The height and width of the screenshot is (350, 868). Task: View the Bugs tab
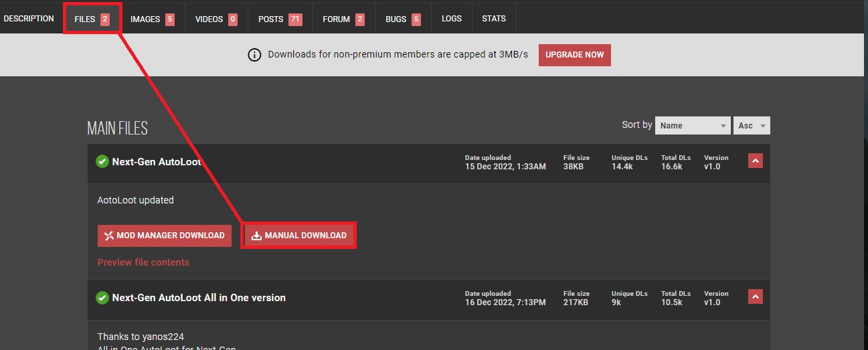[403, 19]
